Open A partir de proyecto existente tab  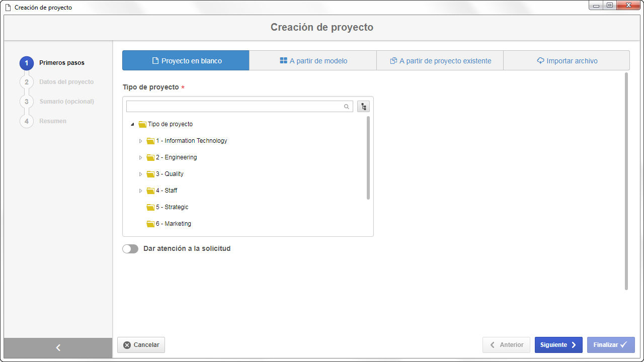[x=440, y=60]
